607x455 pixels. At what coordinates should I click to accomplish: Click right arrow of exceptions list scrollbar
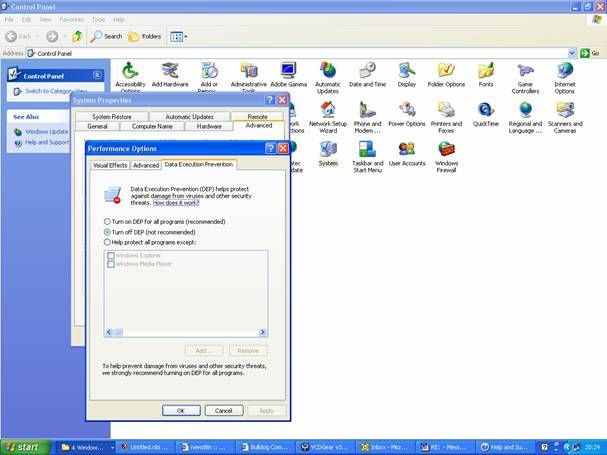[262, 332]
